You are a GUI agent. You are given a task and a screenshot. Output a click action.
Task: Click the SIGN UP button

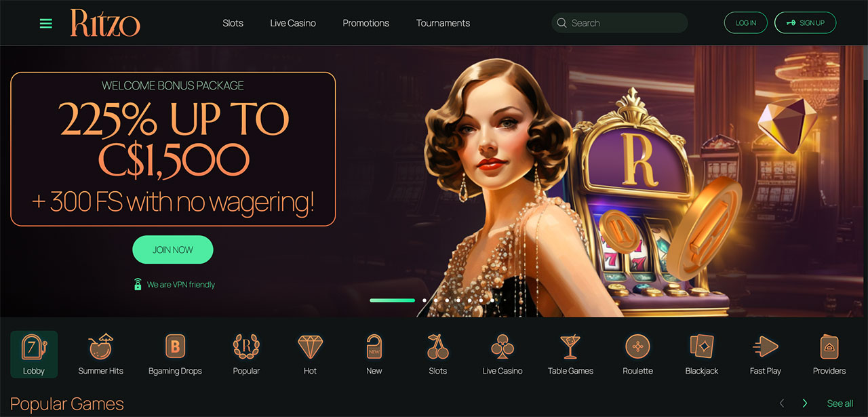pyautogui.click(x=805, y=23)
